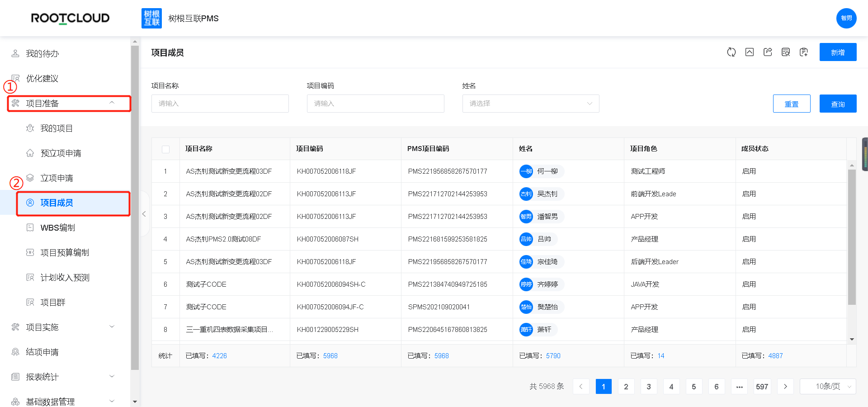Go to the next page with the right arrow

pyautogui.click(x=785, y=387)
